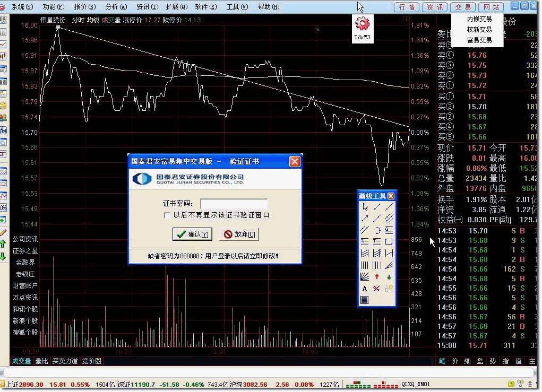The height and width of the screenshot is (392, 542).
Task: Select the single-arrow line drawing tool
Action: [x=365, y=218]
